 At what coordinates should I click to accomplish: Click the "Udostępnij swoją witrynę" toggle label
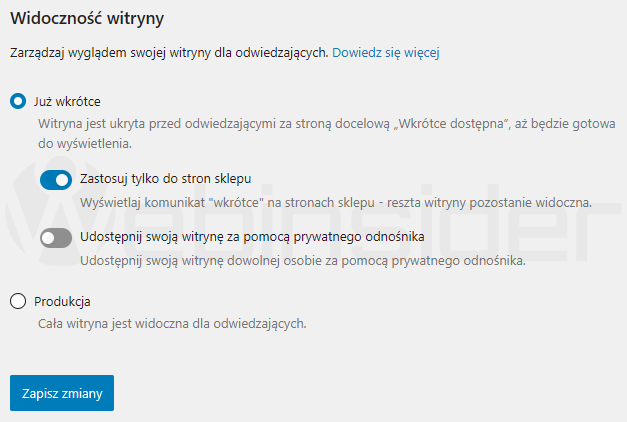click(252, 237)
